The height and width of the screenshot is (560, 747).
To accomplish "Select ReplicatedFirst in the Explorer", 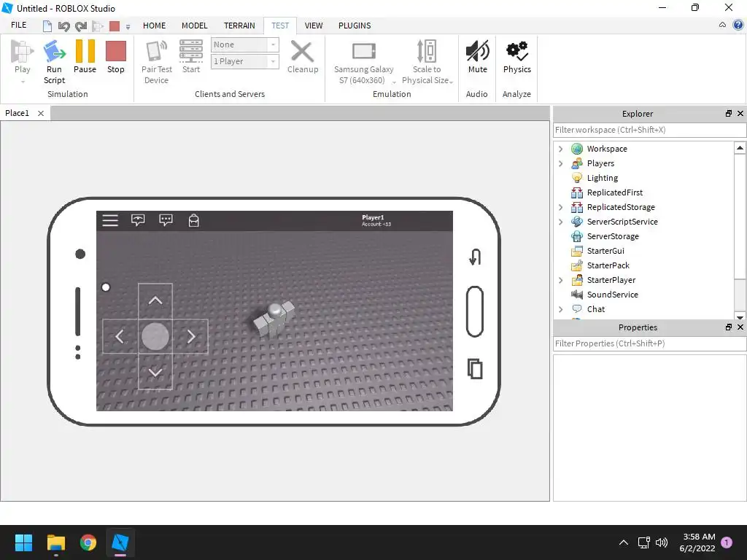I will pyautogui.click(x=614, y=192).
